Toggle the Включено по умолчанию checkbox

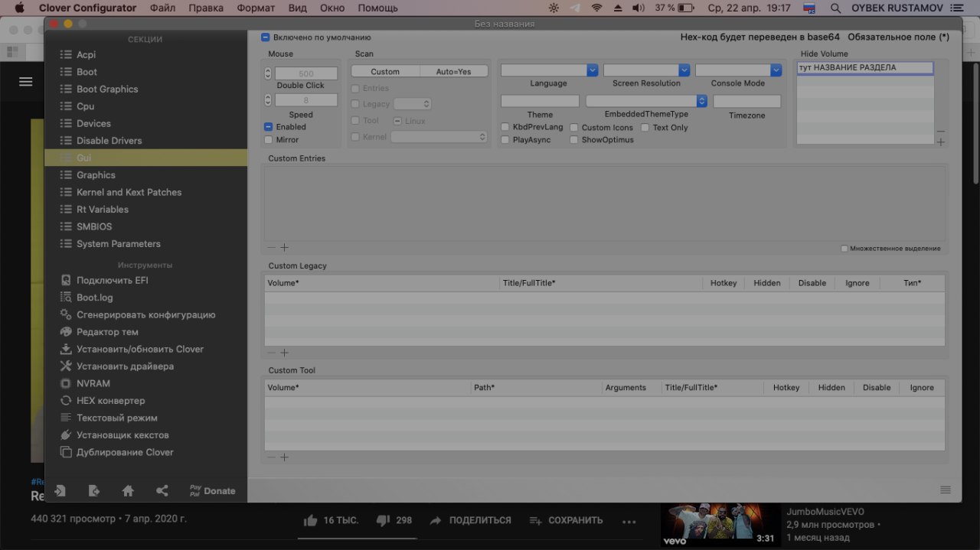tap(265, 37)
